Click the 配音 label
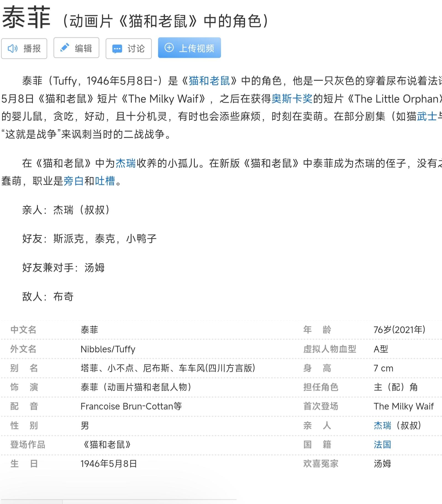Image resolution: width=442 pixels, height=504 pixels. 24,406
